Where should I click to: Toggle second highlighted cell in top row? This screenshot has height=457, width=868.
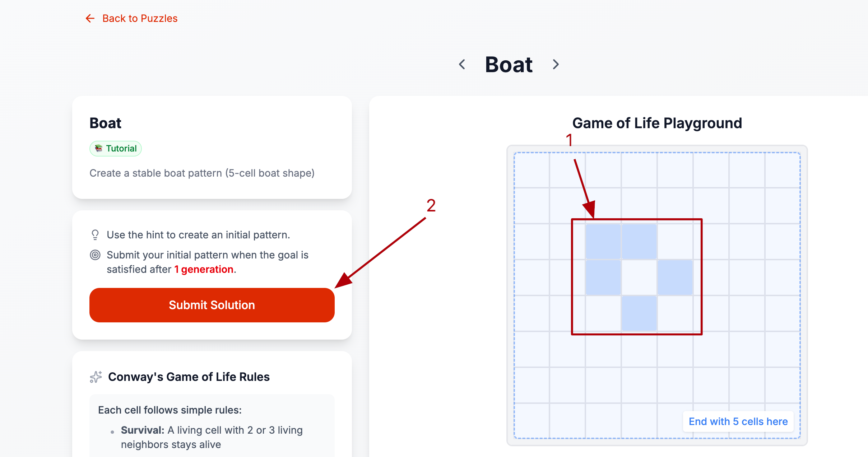pyautogui.click(x=639, y=242)
